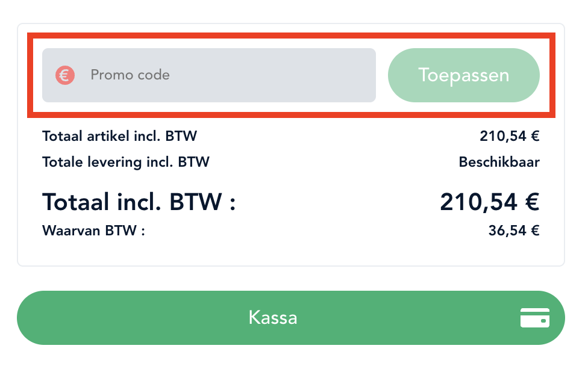Click the 'Promo code' placeholder text
This screenshot has width=588, height=378.
(130, 75)
